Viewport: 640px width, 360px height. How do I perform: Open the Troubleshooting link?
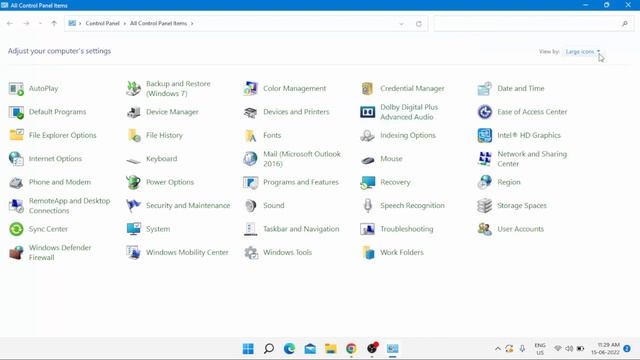[x=407, y=229]
